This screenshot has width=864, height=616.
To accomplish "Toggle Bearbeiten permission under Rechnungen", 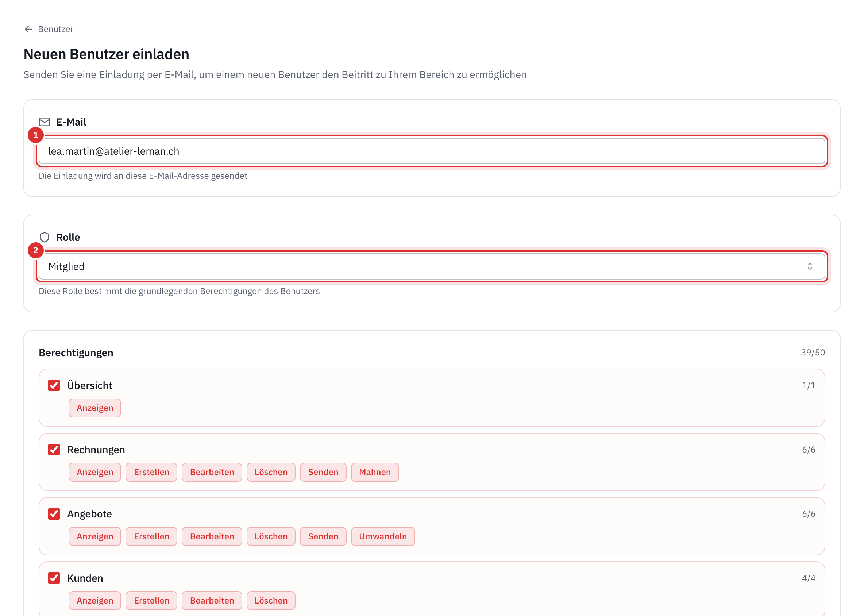I will (212, 472).
